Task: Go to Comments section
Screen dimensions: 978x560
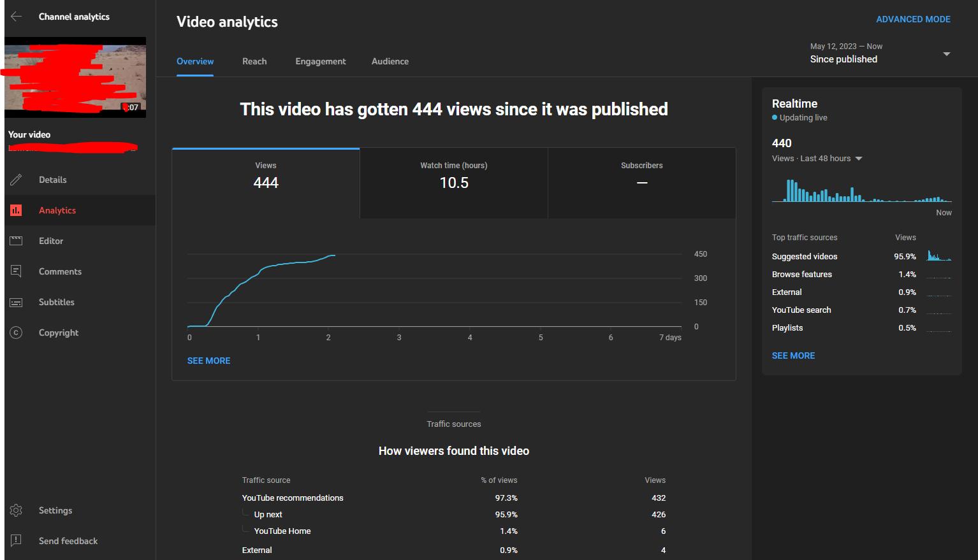Action: click(x=80, y=271)
